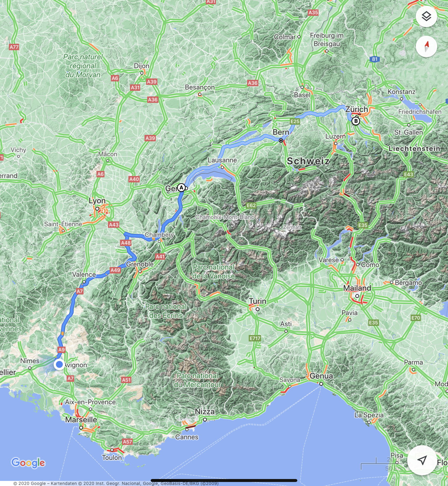
Task: Open the Google copyright notice text
Action: click(x=116, y=483)
